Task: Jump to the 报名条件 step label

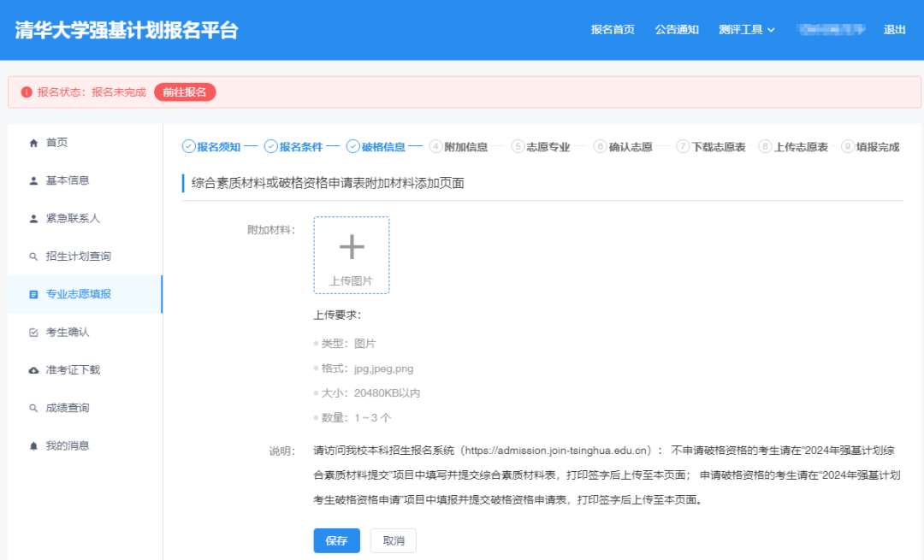Action: coord(301,147)
